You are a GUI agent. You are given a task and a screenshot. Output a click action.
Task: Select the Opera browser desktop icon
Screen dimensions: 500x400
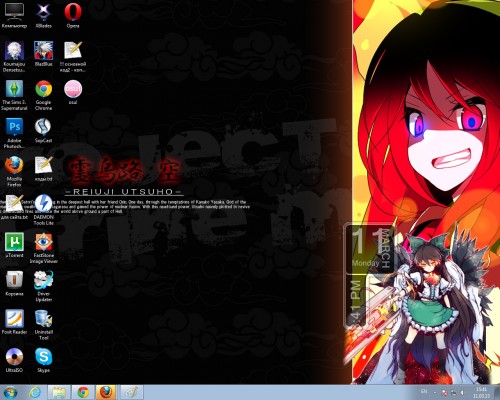tap(73, 15)
